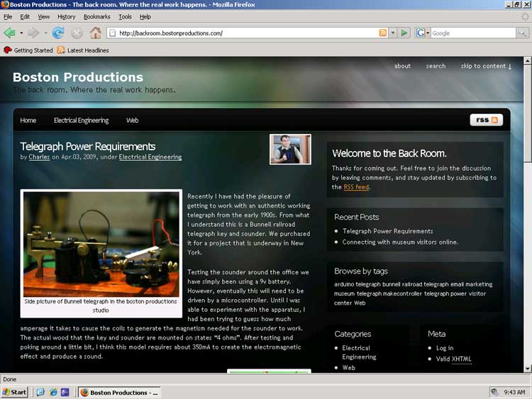
Task: Go to the Home page icon
Action: tap(95, 33)
